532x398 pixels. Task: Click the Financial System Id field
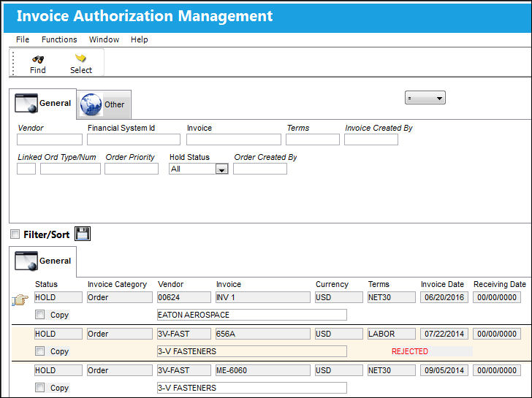134,139
